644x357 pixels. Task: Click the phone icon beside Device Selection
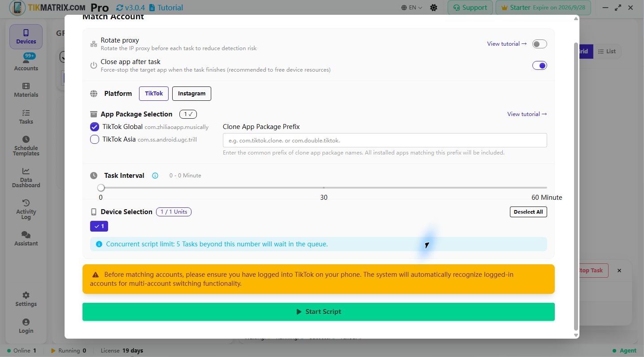click(94, 212)
